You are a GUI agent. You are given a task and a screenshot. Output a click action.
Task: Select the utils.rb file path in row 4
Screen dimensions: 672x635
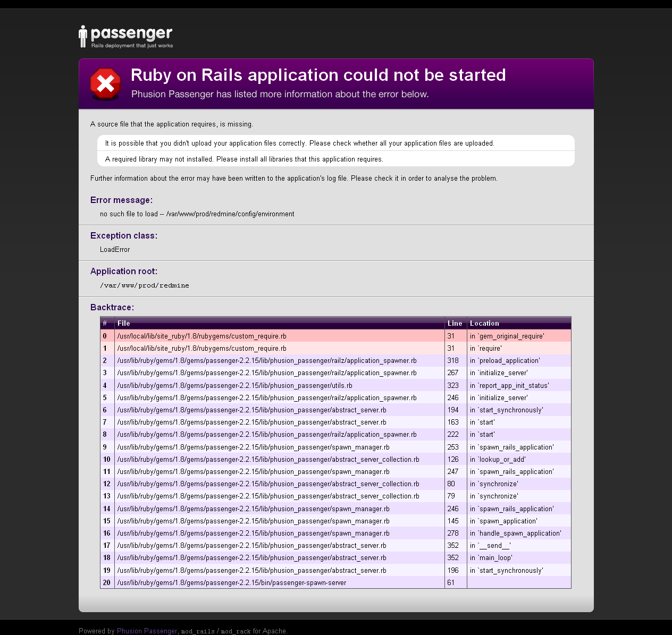coord(234,385)
